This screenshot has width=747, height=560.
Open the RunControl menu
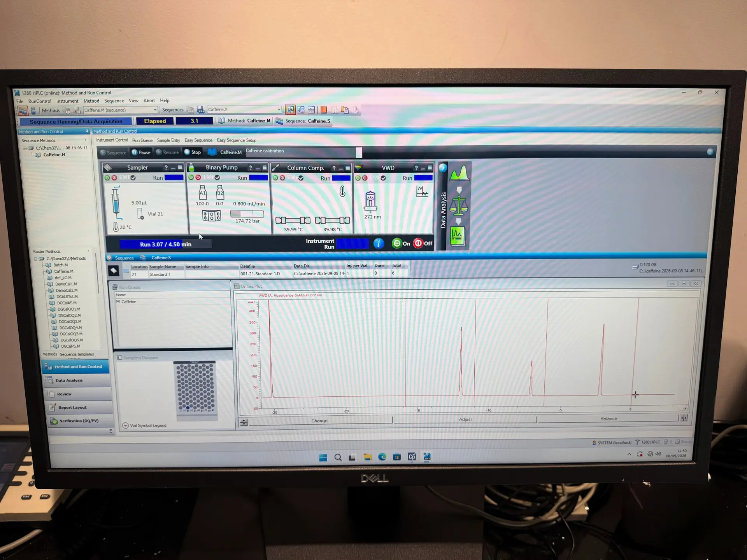40,101
